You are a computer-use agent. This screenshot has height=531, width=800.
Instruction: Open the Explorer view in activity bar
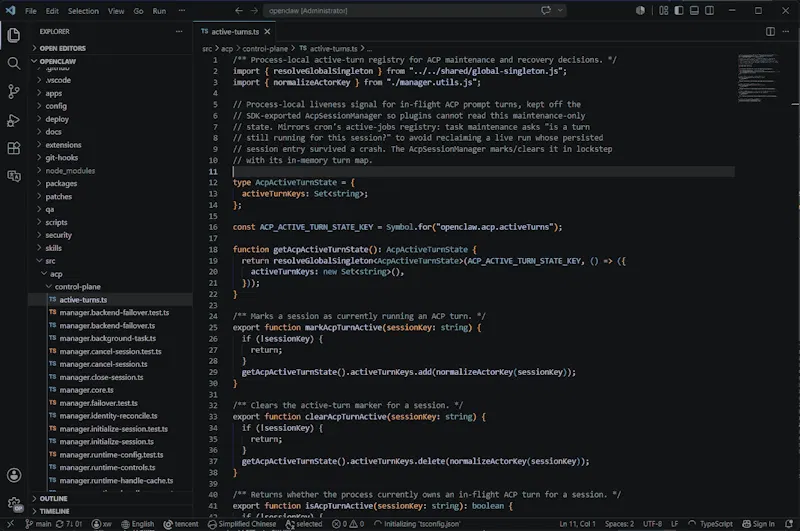tap(14, 35)
